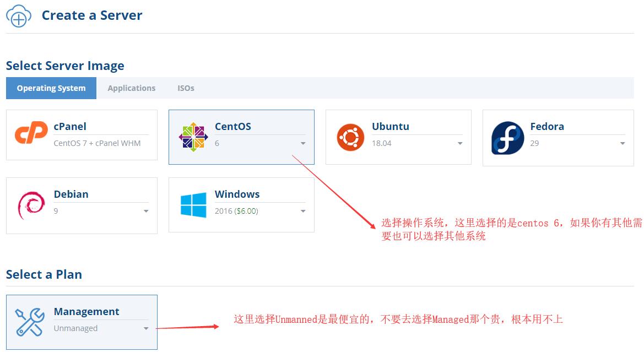Select the cPanel orange logo icon
The height and width of the screenshot is (352, 644).
pos(31,132)
